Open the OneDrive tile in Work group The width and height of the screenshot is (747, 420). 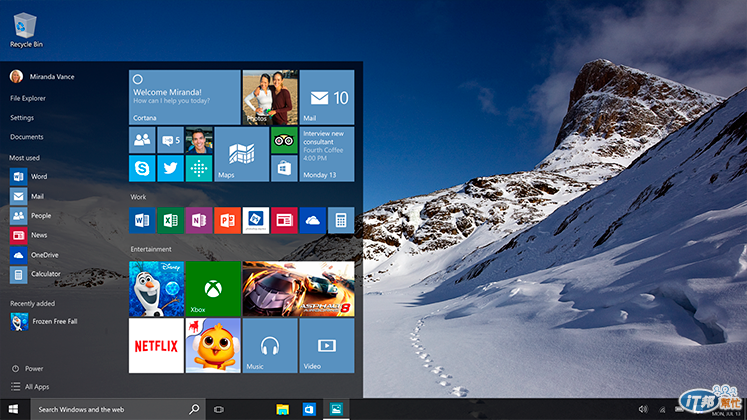pos(313,220)
